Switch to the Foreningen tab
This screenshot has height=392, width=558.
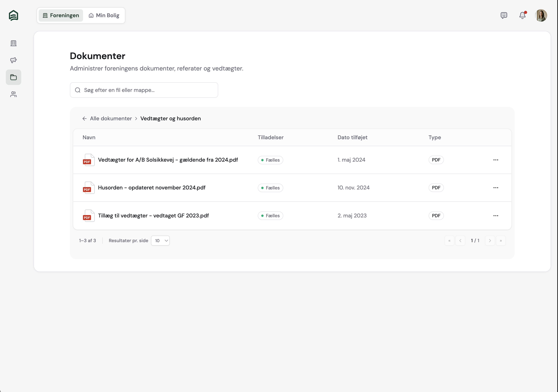point(61,16)
